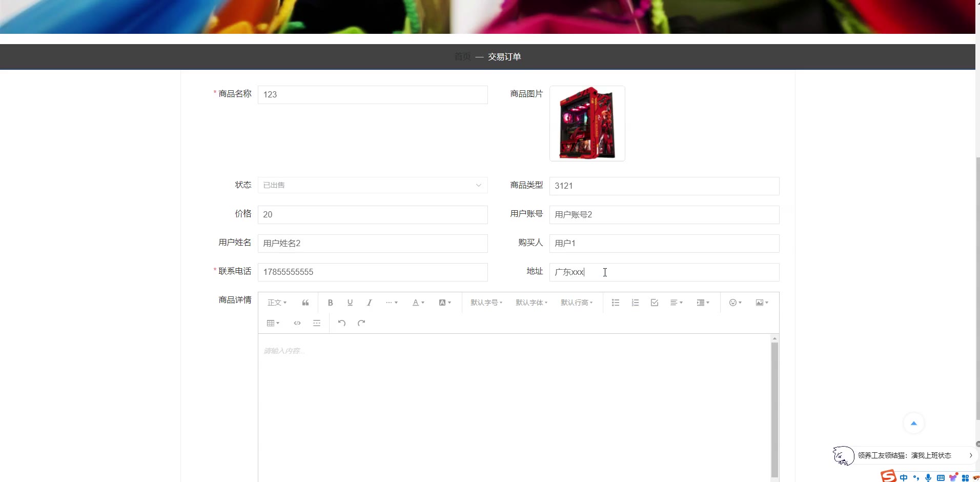Screen dimensions: 980x482
Task: Open the indent options dropdown
Action: click(x=703, y=303)
